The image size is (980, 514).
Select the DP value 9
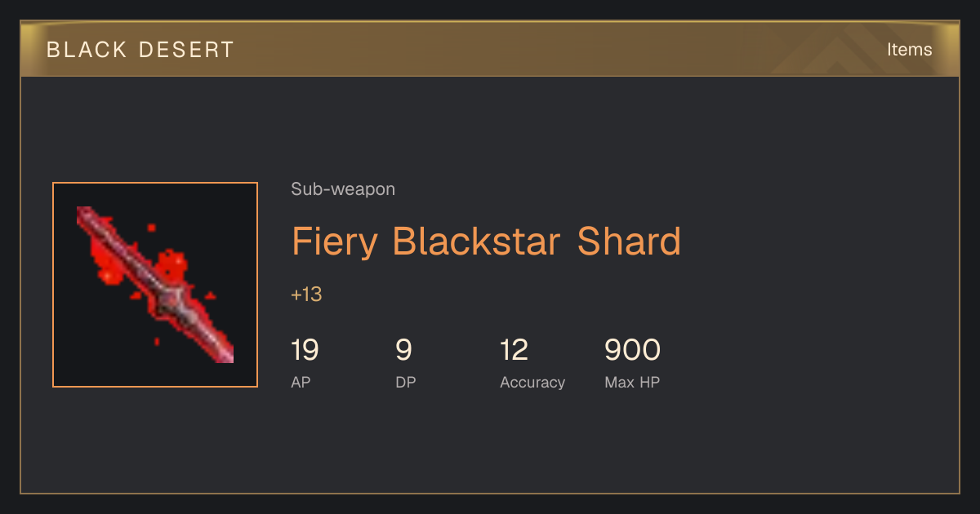(403, 350)
